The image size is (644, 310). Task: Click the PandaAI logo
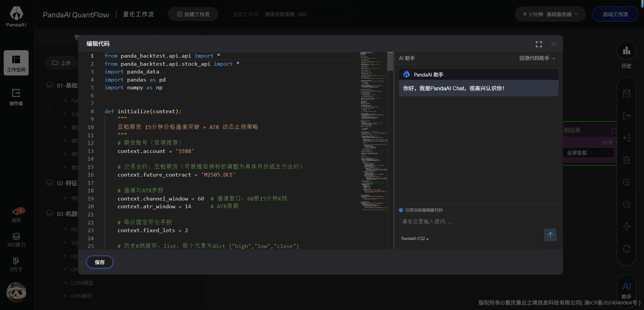click(x=16, y=17)
